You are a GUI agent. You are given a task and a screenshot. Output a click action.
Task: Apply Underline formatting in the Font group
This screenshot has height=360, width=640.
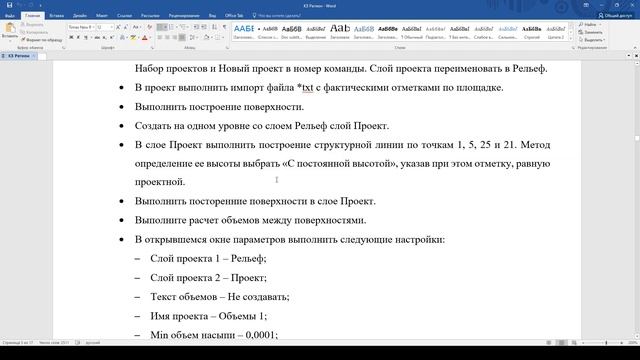tap(86, 38)
